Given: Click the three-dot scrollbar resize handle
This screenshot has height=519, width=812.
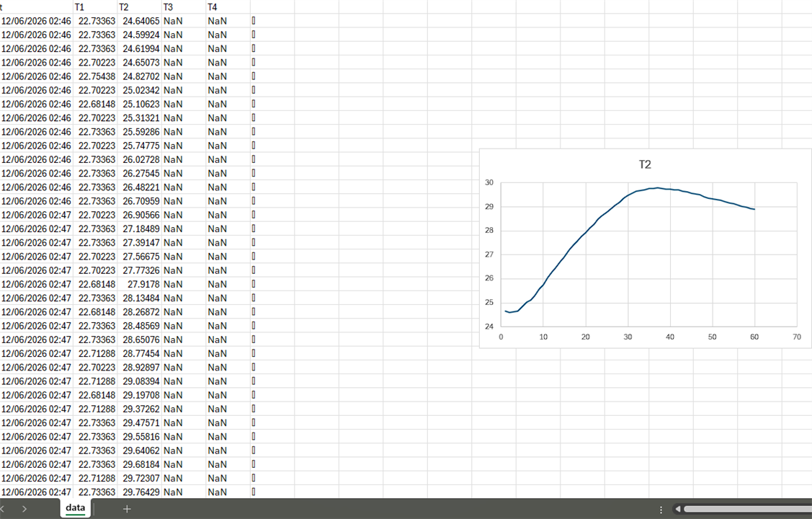Looking at the screenshot, I should (661, 510).
